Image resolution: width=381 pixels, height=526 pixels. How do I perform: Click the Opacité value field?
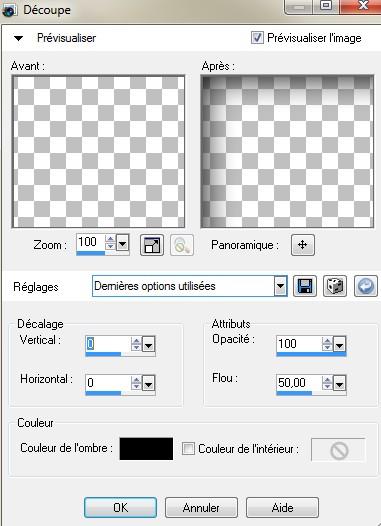[x=298, y=344]
